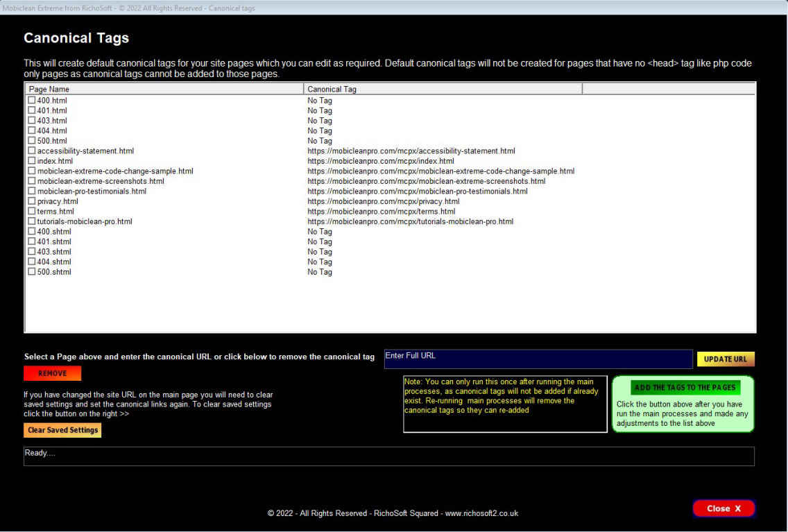Close the Canonical Tags window
The height and width of the screenshot is (532, 788).
point(723,508)
